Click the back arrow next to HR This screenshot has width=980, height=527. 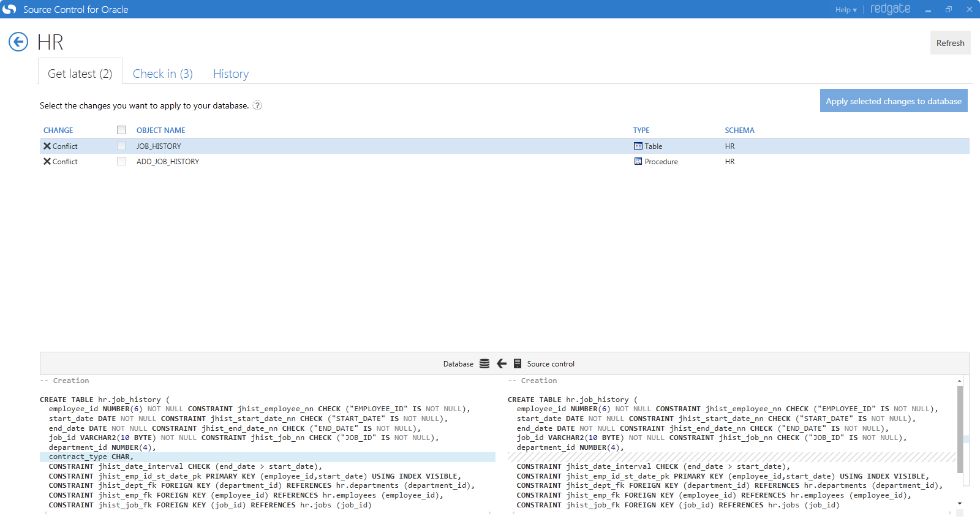18,42
